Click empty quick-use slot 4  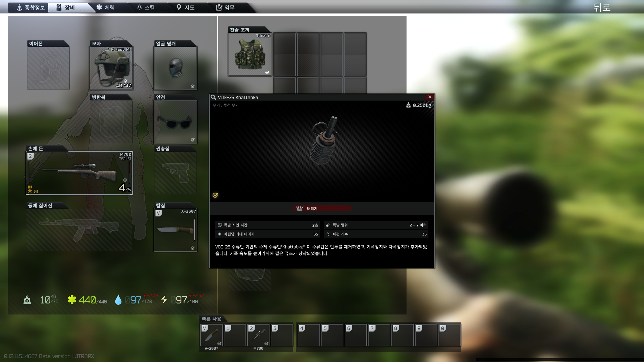click(308, 335)
